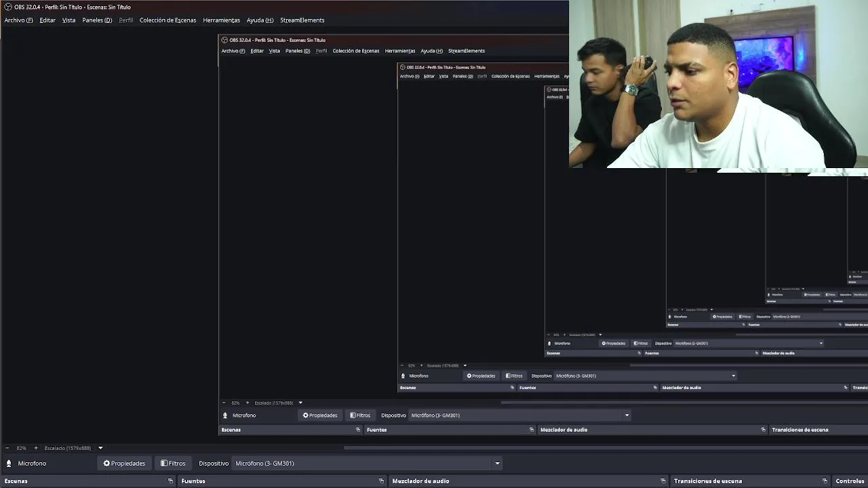Click Propiedades in the largest nested OBS copy
The height and width of the screenshot is (488, 868).
tap(320, 415)
